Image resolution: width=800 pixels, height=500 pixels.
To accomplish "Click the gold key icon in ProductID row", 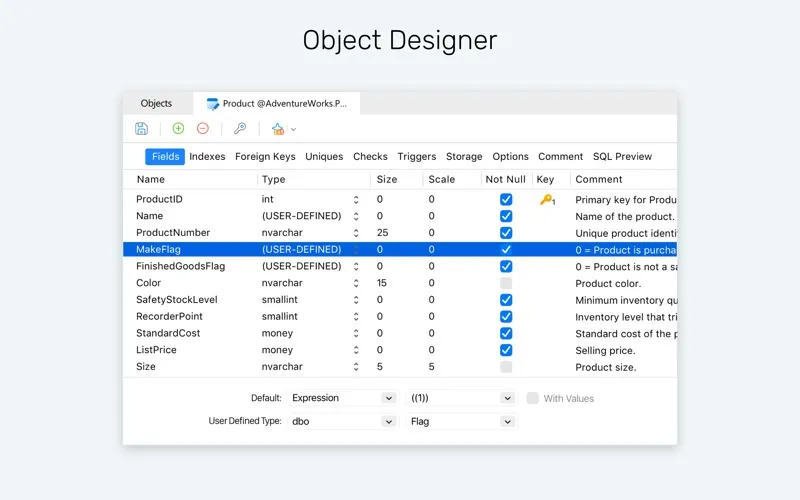I will click(547, 199).
